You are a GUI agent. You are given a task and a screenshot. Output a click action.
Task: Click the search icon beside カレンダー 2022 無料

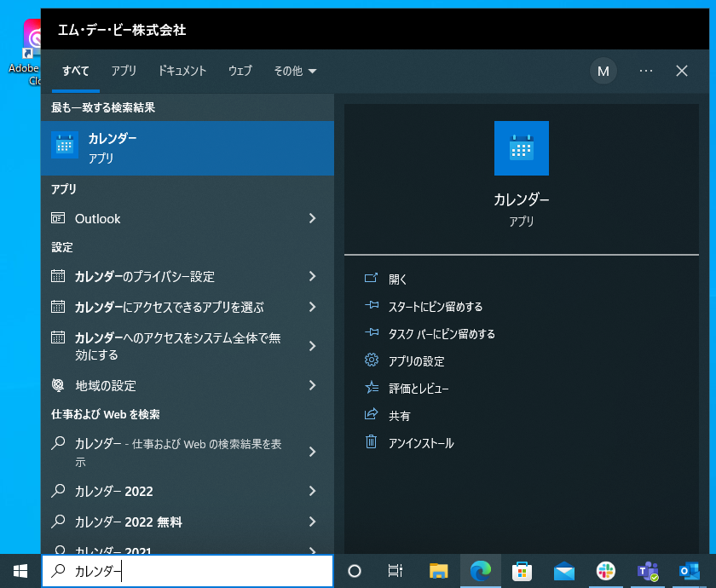pos(58,522)
